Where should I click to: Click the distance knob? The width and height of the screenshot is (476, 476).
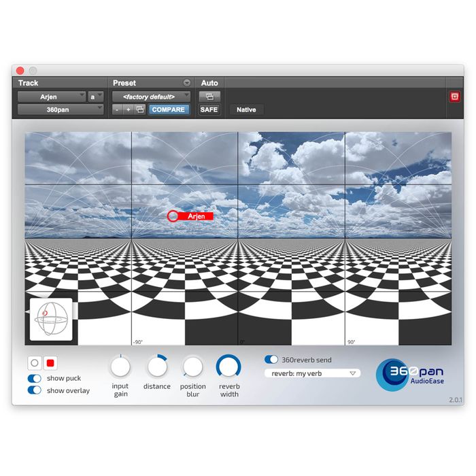[157, 367]
